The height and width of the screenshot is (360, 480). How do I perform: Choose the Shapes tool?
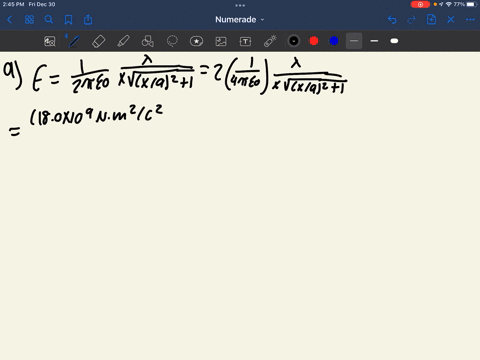148,41
